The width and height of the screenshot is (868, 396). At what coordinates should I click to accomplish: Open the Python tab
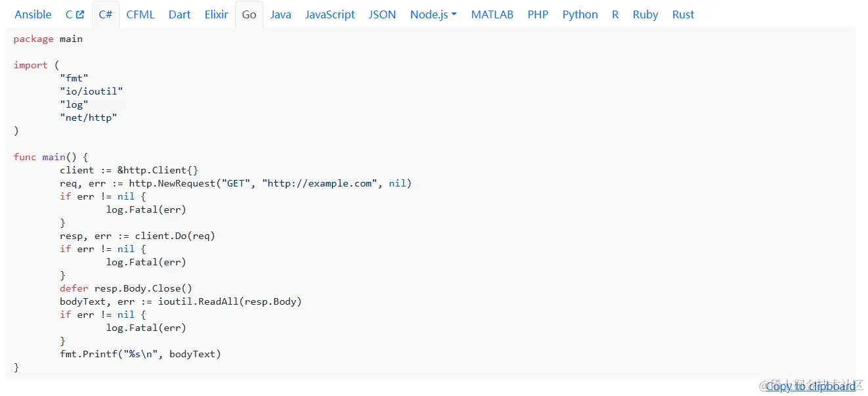coord(580,14)
